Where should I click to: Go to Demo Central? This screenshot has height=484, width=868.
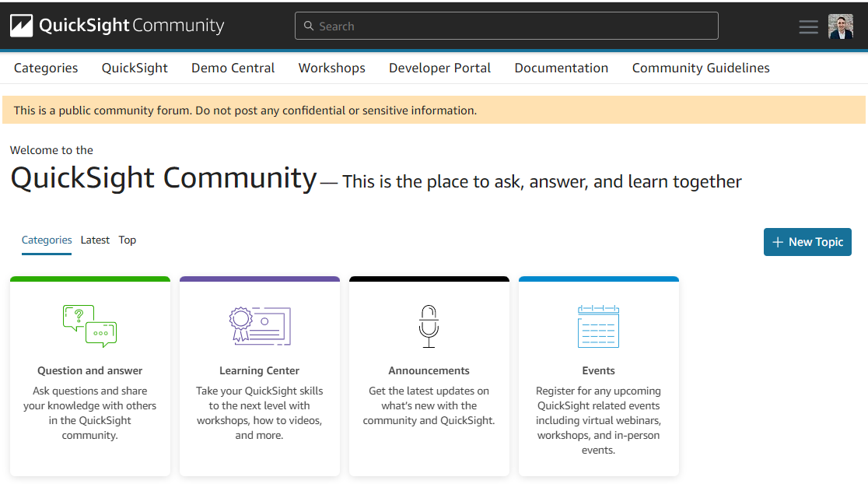[233, 68]
